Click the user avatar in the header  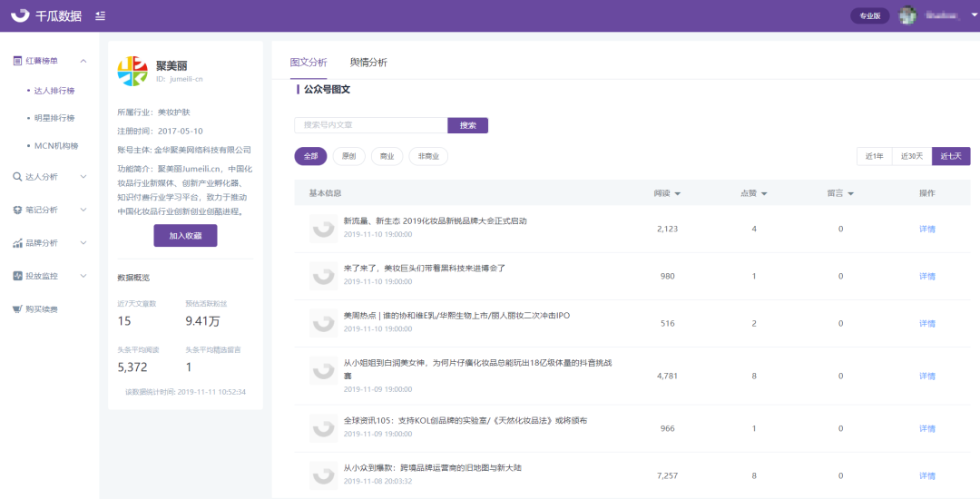(x=907, y=15)
